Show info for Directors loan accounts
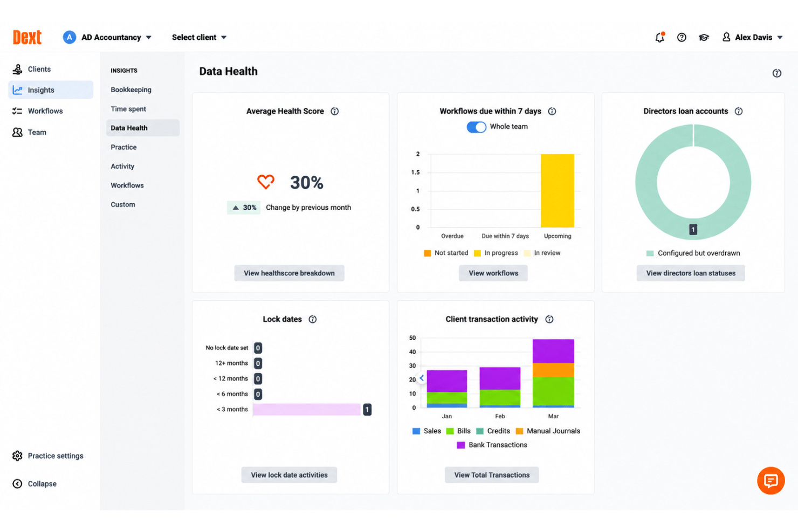 (739, 111)
